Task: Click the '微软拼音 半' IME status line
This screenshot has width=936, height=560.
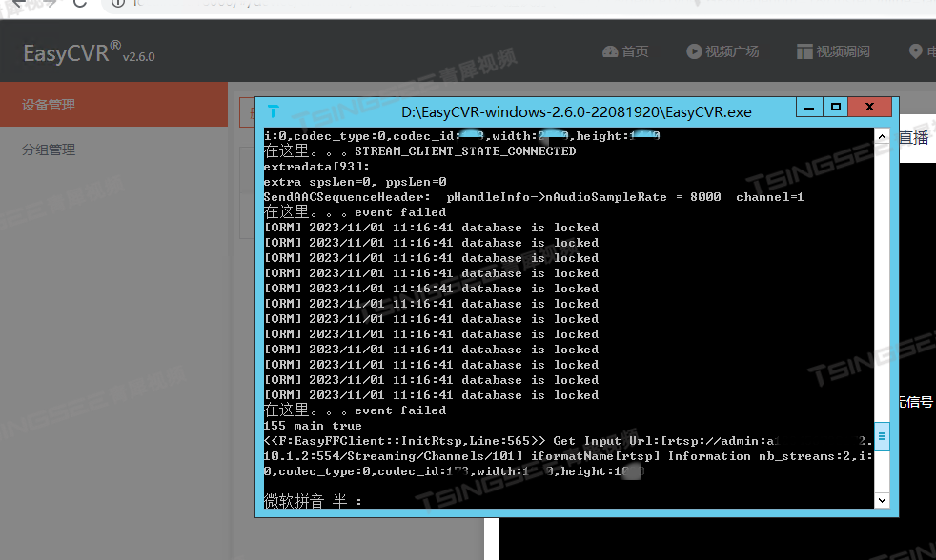Action: 313,501
